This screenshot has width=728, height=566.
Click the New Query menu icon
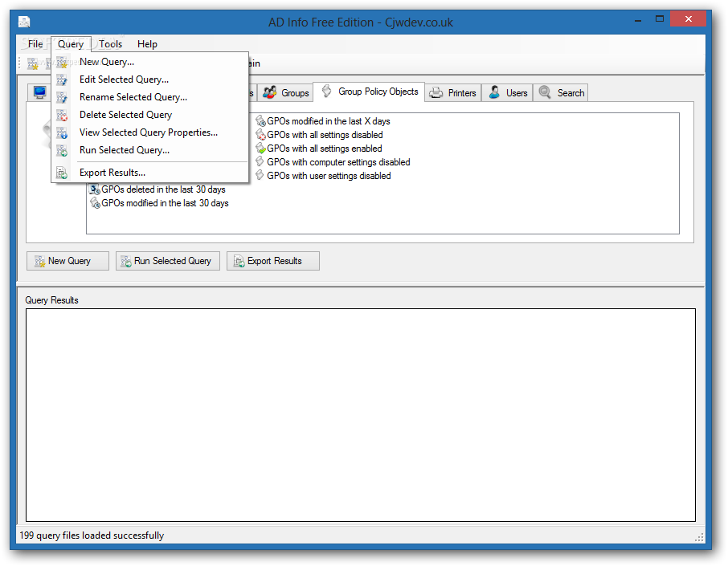tap(62, 62)
